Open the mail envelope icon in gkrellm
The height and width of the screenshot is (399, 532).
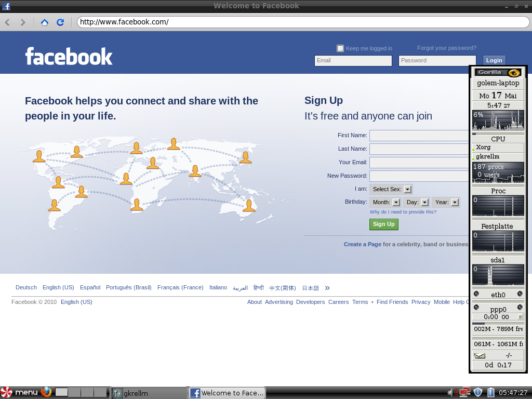click(479, 355)
